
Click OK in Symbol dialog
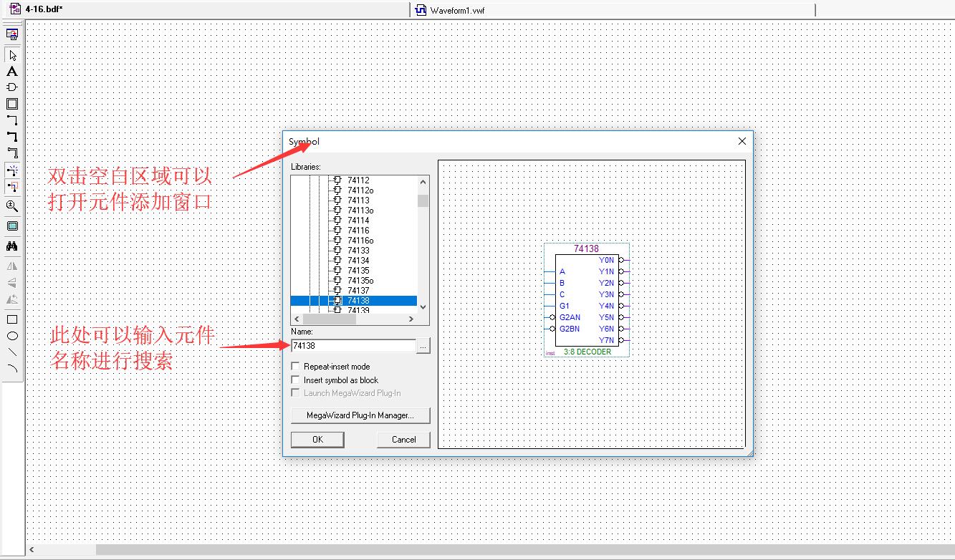pos(317,440)
